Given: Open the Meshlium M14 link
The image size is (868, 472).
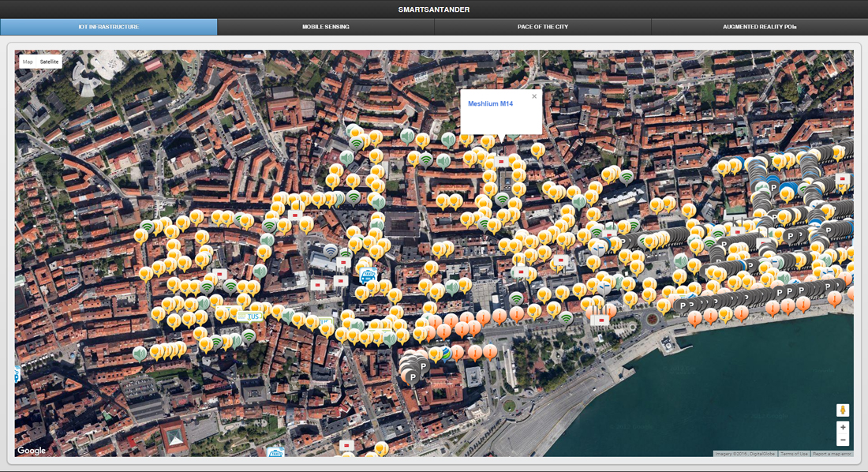Looking at the screenshot, I should point(491,103).
